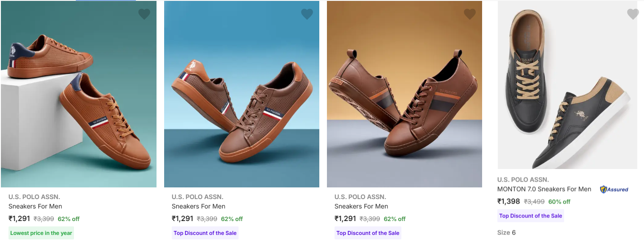The width and height of the screenshot is (644, 243).
Task: Toggle wishlist heart on orange-background brown sneakers
Action: click(x=470, y=14)
